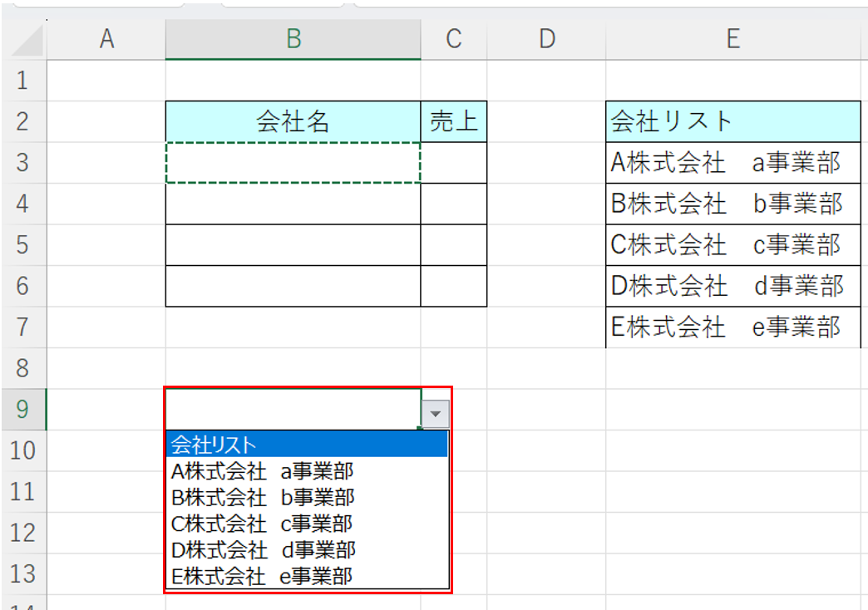Select the row 9 header

pyautogui.click(x=24, y=410)
